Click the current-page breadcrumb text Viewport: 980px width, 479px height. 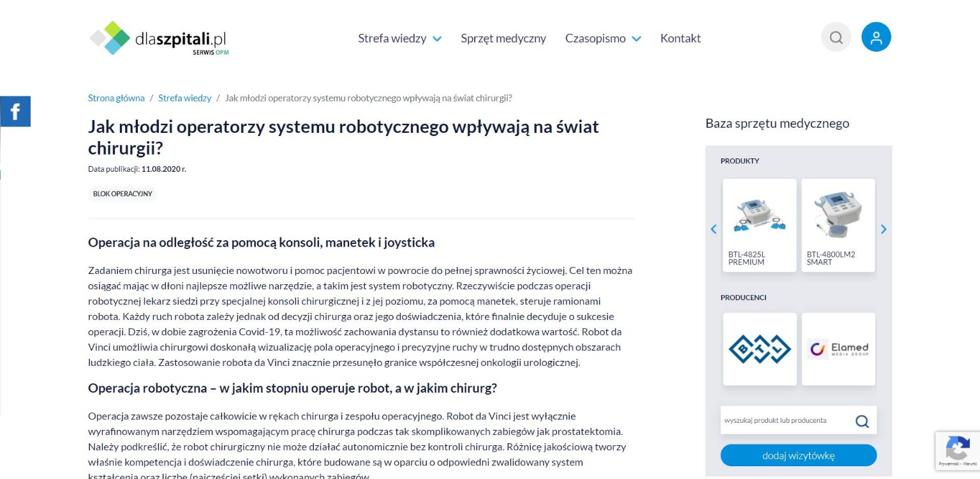[369, 98]
